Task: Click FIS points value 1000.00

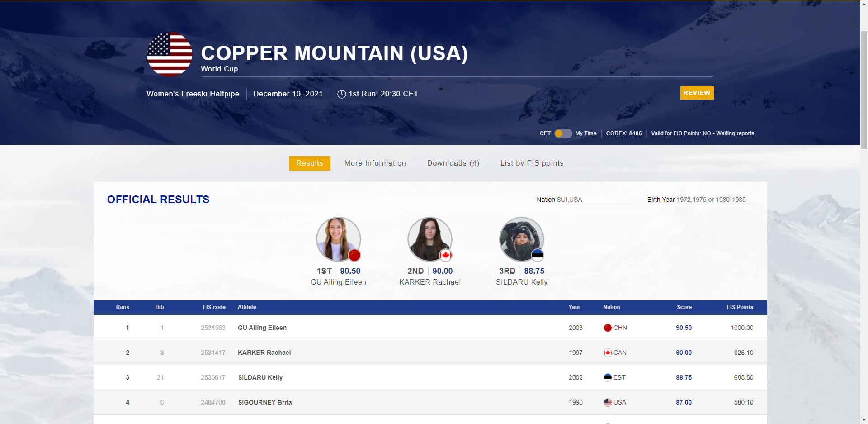Action: coord(742,328)
